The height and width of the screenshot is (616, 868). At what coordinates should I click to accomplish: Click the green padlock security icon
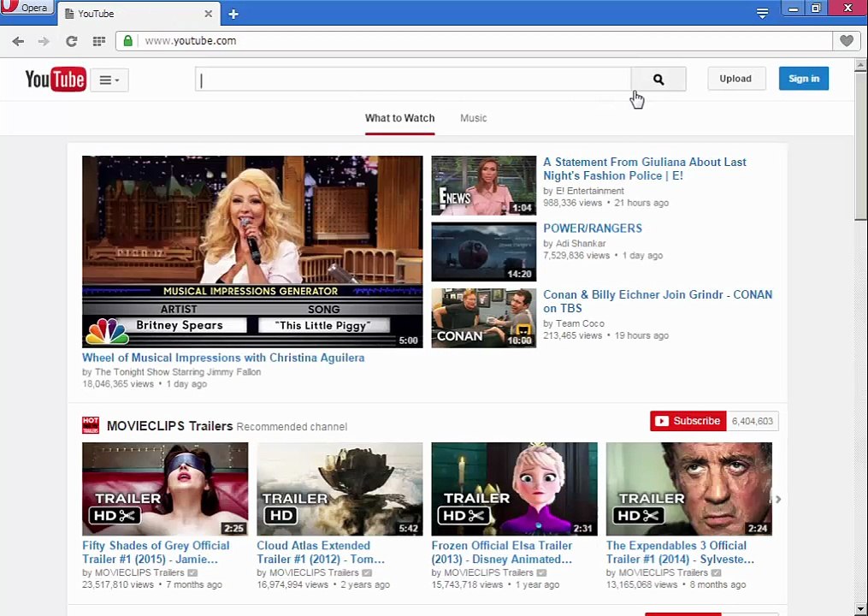[128, 40]
